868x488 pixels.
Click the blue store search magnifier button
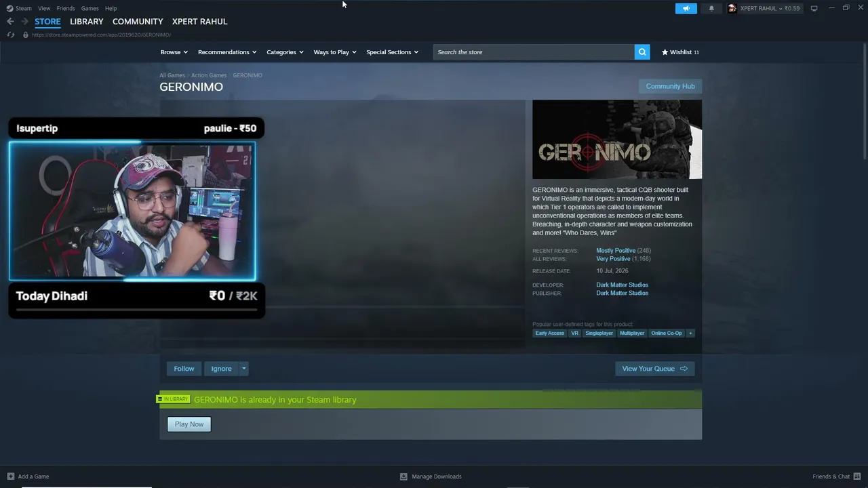point(642,52)
